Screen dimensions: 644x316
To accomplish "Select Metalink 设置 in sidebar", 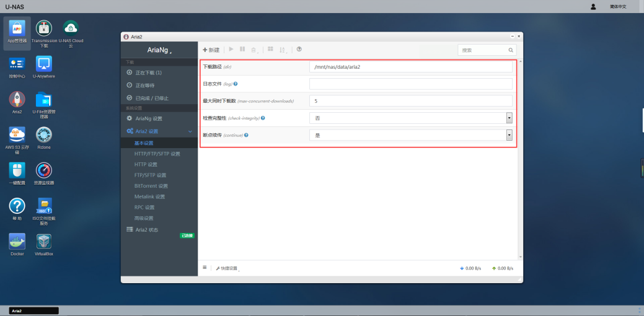I will 159,196.
